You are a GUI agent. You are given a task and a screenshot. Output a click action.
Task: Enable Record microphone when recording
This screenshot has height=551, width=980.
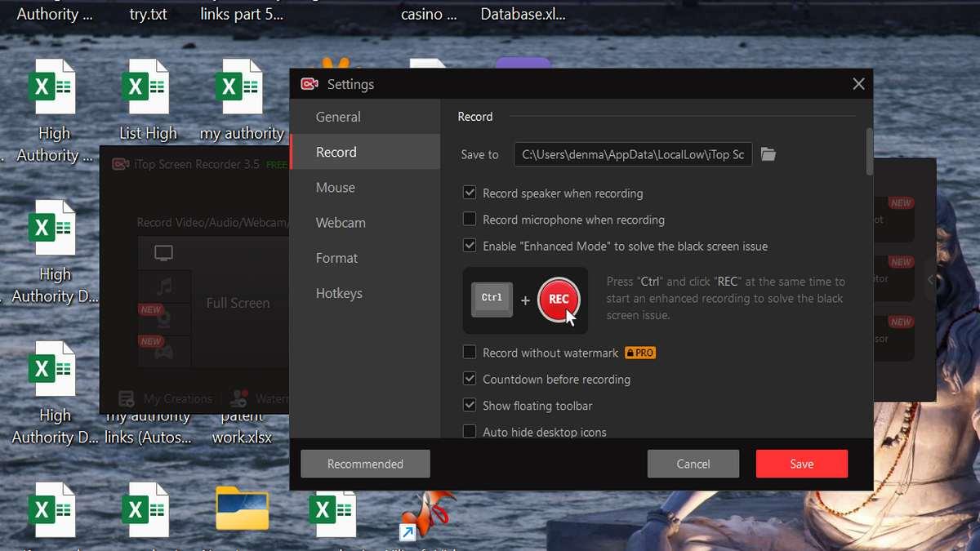470,219
